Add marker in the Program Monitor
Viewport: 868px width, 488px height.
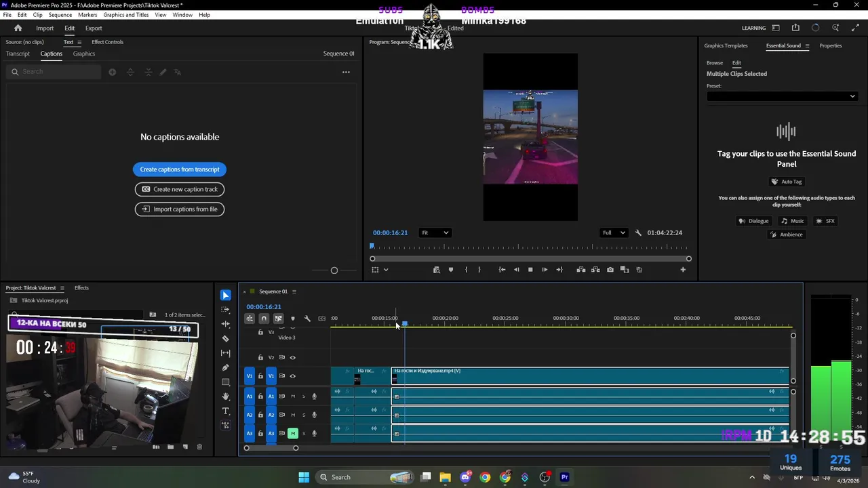point(451,270)
